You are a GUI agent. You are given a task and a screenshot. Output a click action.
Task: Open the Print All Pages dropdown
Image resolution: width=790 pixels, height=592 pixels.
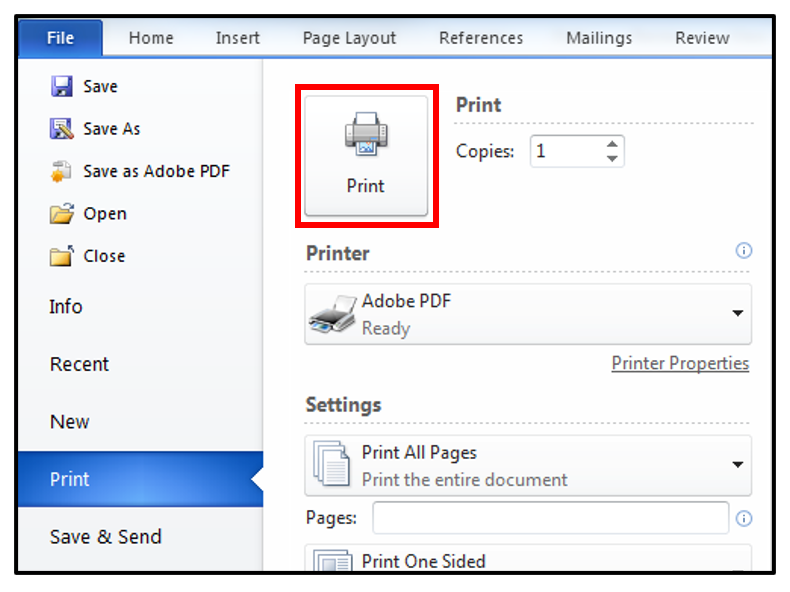pyautogui.click(x=737, y=465)
